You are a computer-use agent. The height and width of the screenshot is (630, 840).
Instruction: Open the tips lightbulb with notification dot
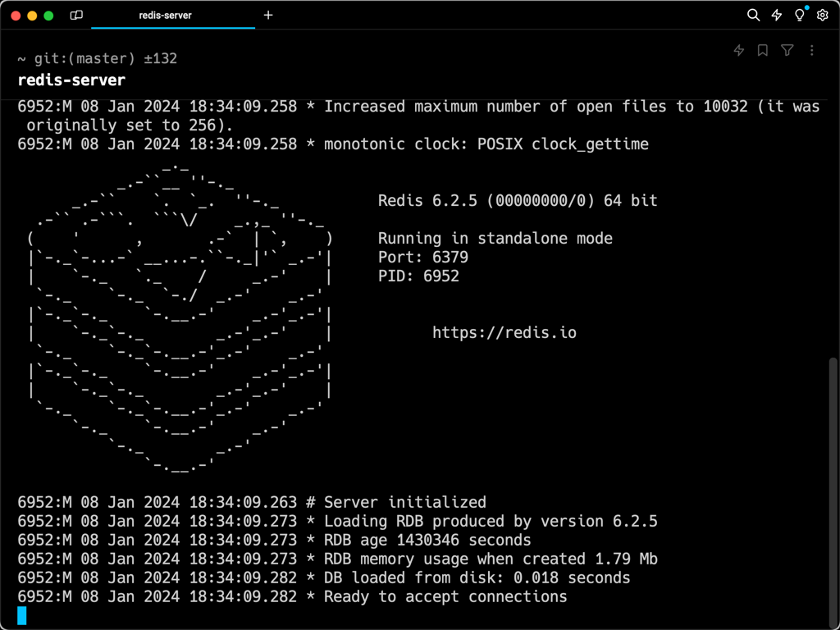(x=798, y=15)
